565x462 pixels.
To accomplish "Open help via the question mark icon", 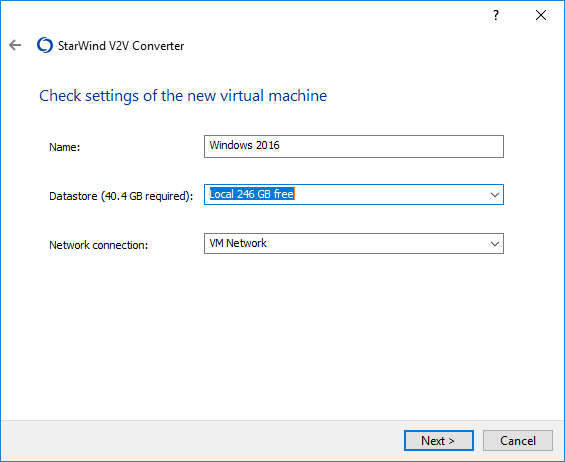I will click(496, 15).
